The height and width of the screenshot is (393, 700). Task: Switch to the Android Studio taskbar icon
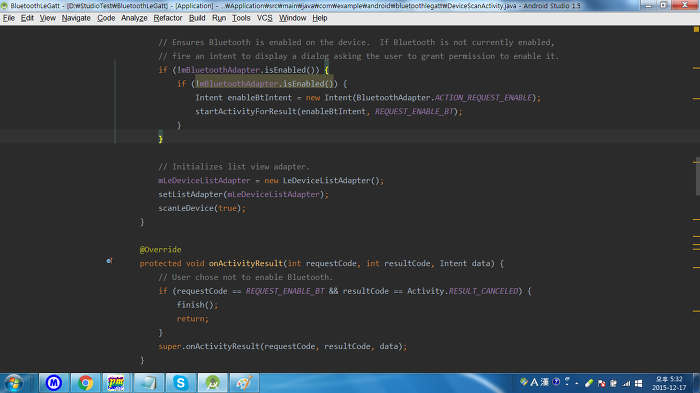(212, 383)
